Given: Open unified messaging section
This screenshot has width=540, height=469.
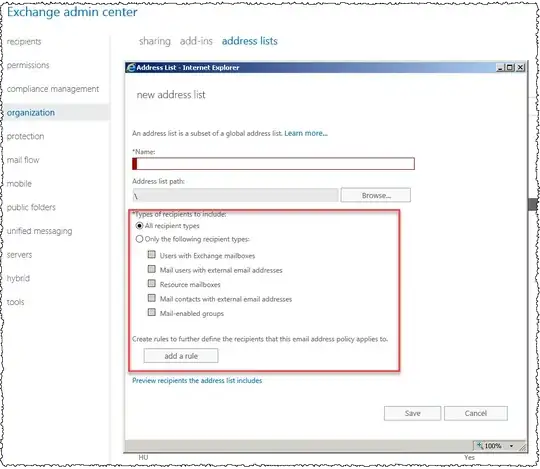Looking at the screenshot, I should coord(39,231).
